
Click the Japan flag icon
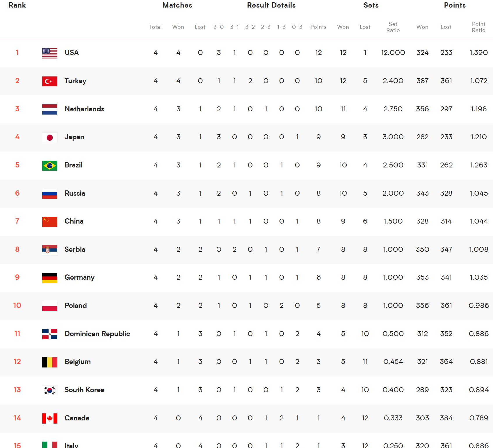tap(50, 137)
